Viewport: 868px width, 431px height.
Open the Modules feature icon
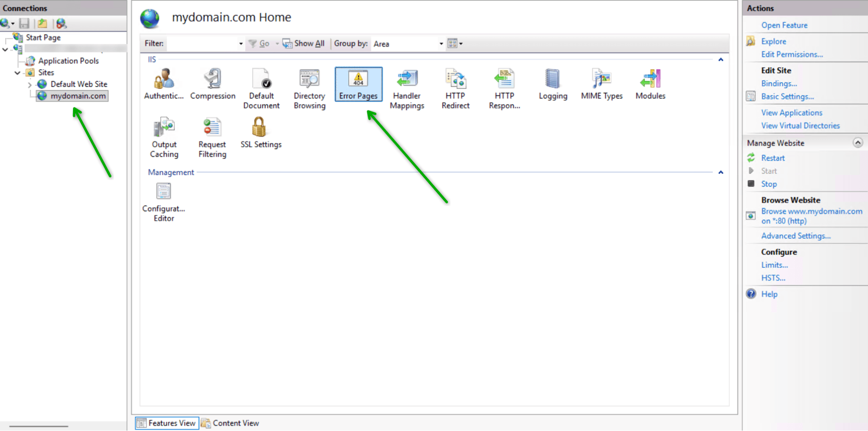(x=650, y=85)
